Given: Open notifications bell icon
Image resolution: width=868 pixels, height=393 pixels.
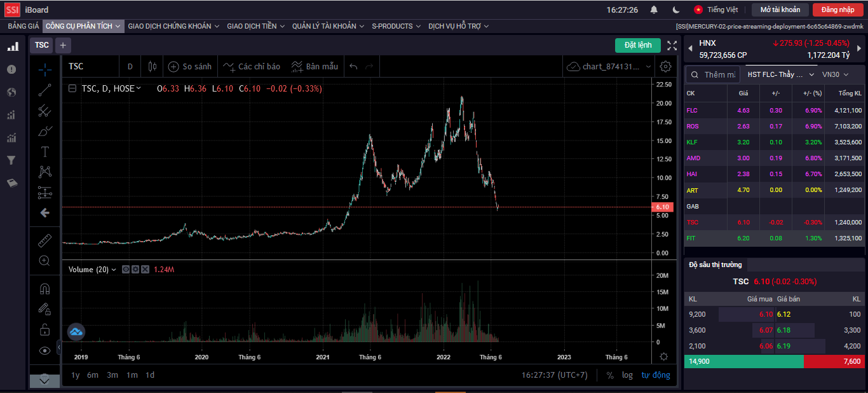Looking at the screenshot, I should point(654,10).
